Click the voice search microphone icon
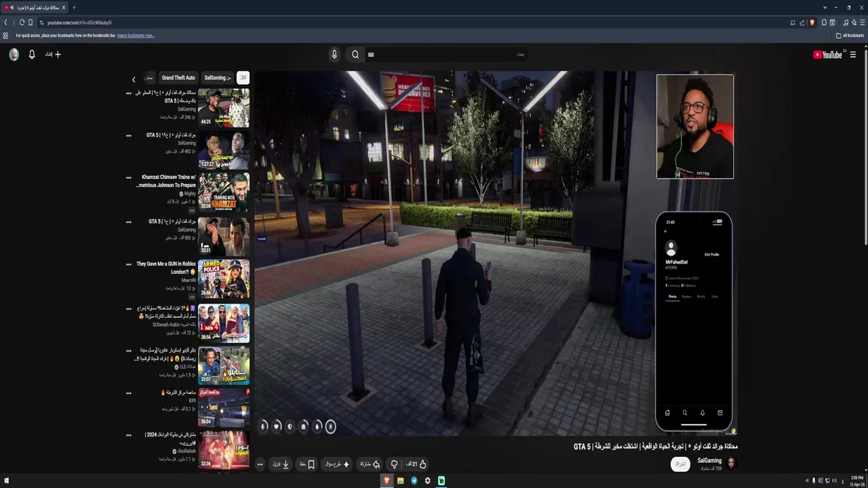 (x=334, y=54)
